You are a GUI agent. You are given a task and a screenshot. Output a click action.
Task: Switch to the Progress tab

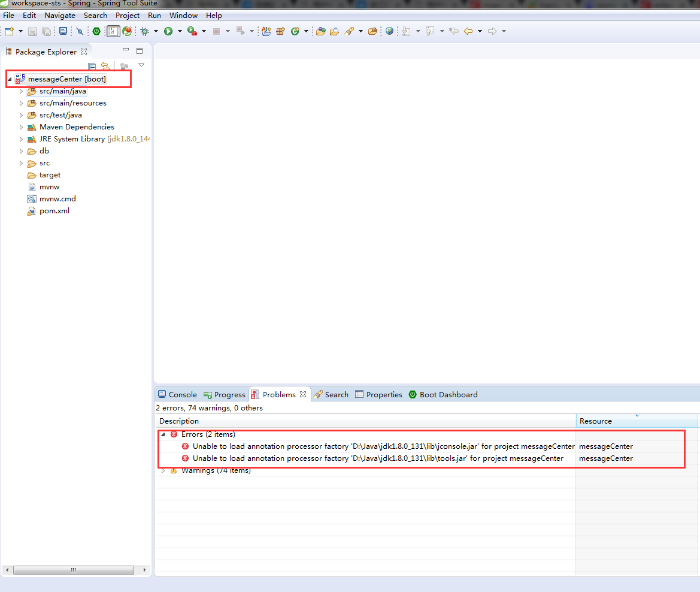point(225,394)
